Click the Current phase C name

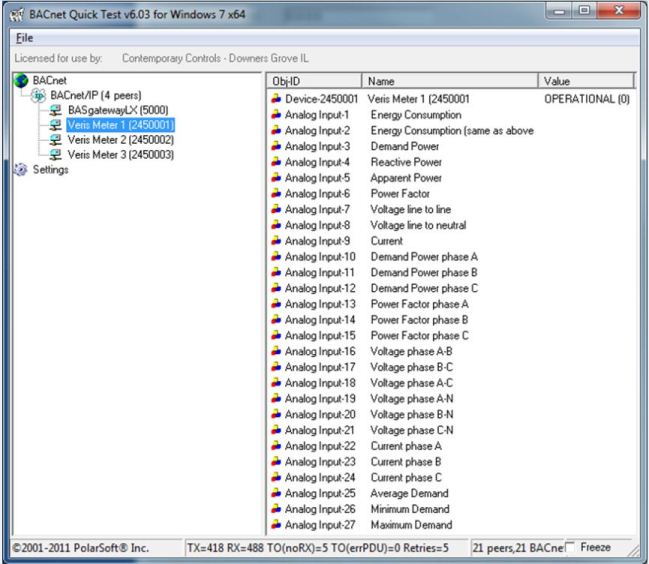coord(406,478)
